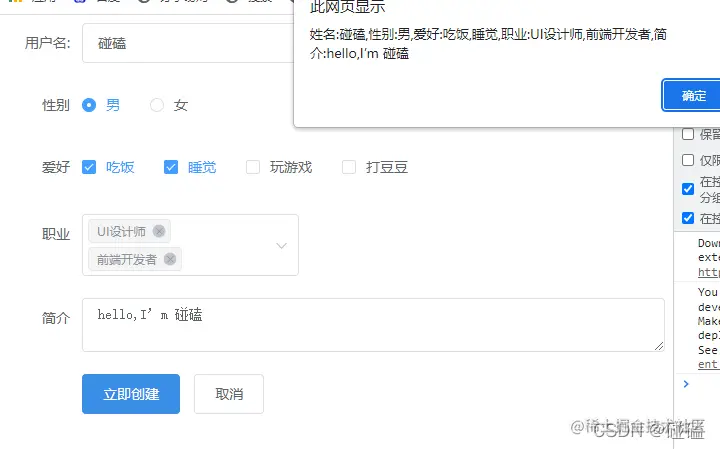Click the UI设计师 tag text
The width and height of the screenshot is (720, 449).
(121, 231)
